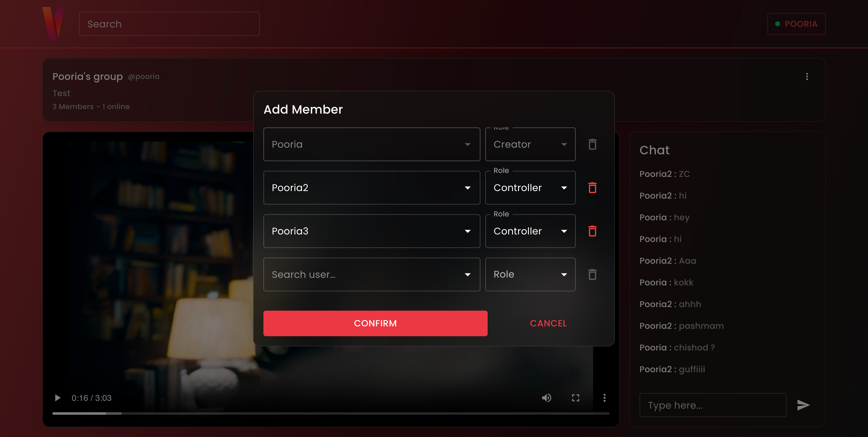The width and height of the screenshot is (868, 437).
Task: Open POORIA user account button
Action: (796, 24)
